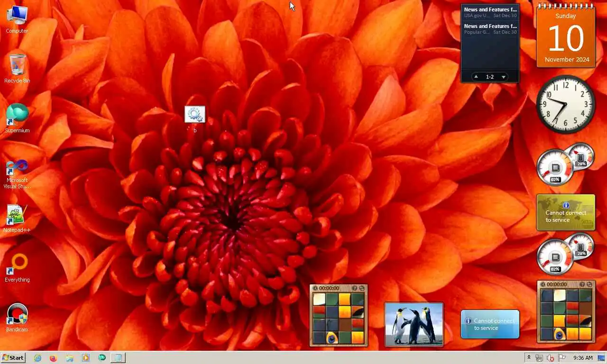
Task: Click the Supermium icon in the taskbar
Action: [x=101, y=358]
